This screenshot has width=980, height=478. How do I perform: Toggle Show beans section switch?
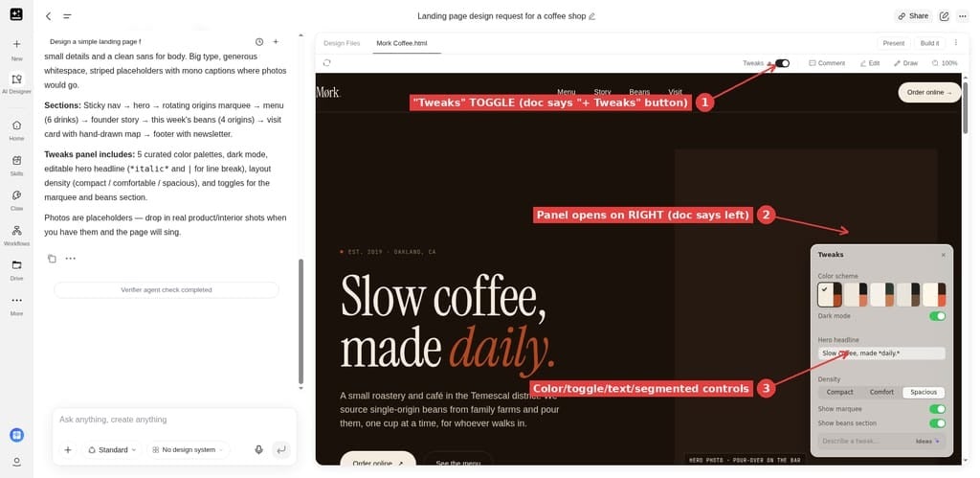click(938, 423)
